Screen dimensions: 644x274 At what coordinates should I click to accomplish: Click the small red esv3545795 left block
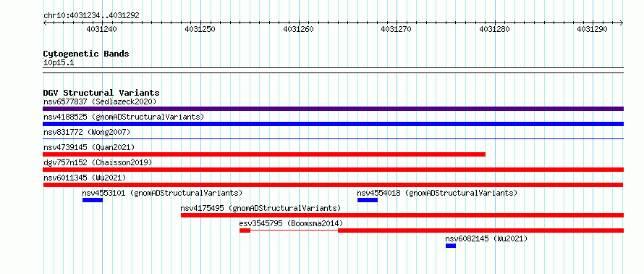coord(245,231)
